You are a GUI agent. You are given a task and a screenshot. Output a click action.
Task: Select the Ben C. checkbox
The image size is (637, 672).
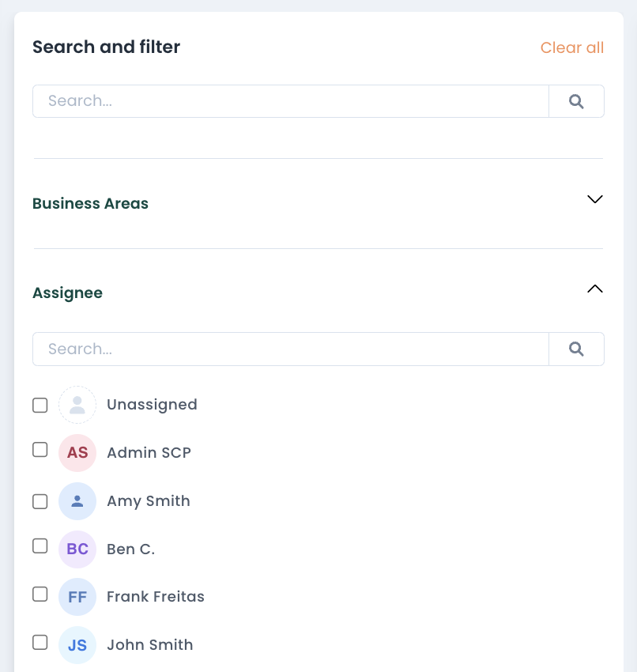tap(40, 546)
